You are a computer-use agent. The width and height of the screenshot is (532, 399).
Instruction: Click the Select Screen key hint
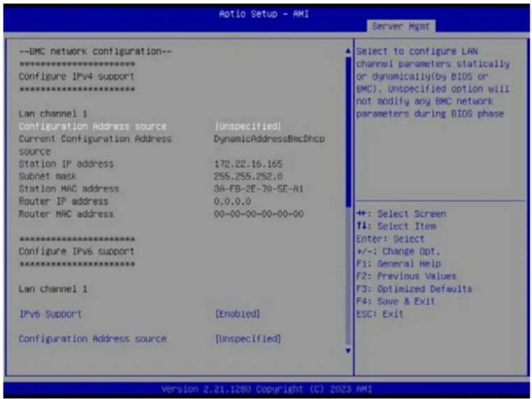tap(401, 214)
